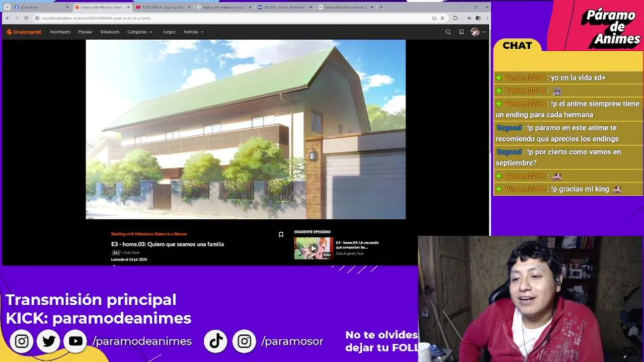
Task: Expand the Categorías dropdown
Action: coord(139,32)
